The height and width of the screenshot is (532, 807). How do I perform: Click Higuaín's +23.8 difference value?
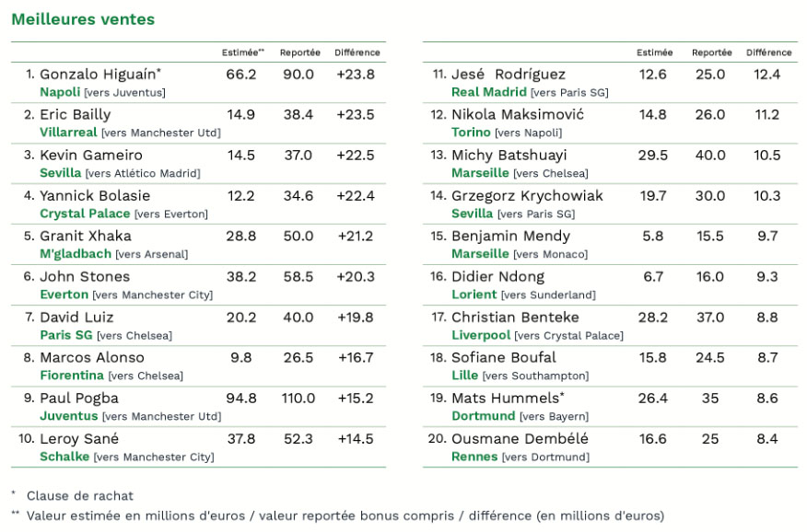coord(356,75)
